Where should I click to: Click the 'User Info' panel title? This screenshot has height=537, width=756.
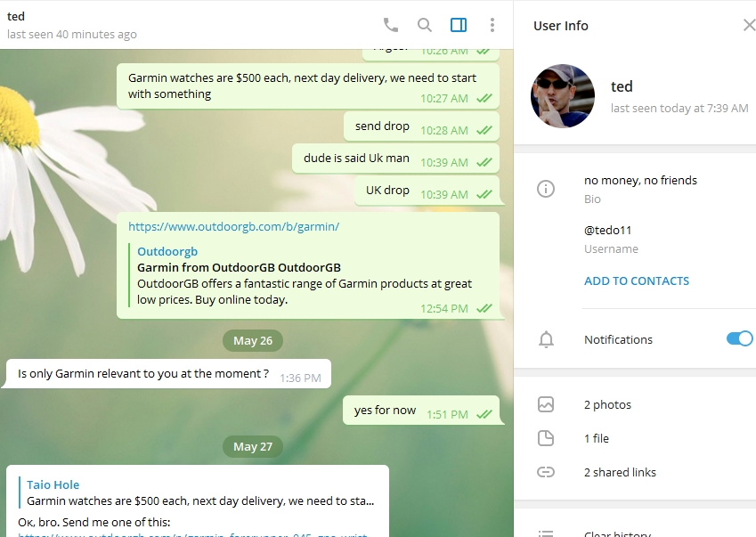point(561,26)
